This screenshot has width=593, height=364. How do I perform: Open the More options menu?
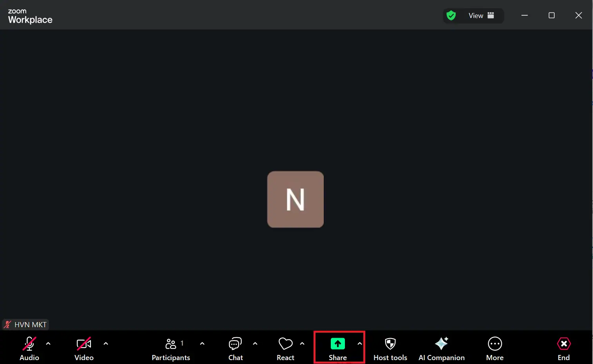(x=495, y=348)
